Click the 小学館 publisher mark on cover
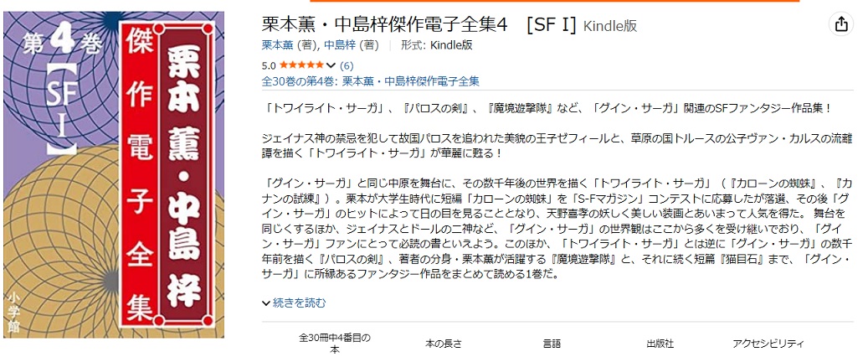 click(x=14, y=313)
